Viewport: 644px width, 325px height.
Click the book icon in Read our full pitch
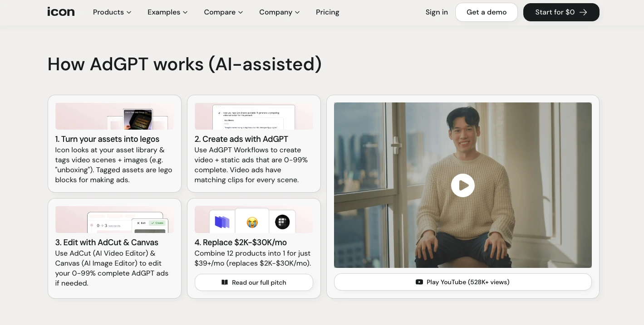coord(225,282)
